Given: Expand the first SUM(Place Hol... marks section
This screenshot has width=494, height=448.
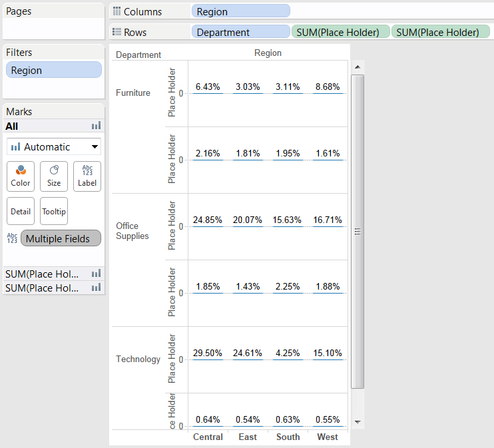Looking at the screenshot, I should click(x=53, y=274).
